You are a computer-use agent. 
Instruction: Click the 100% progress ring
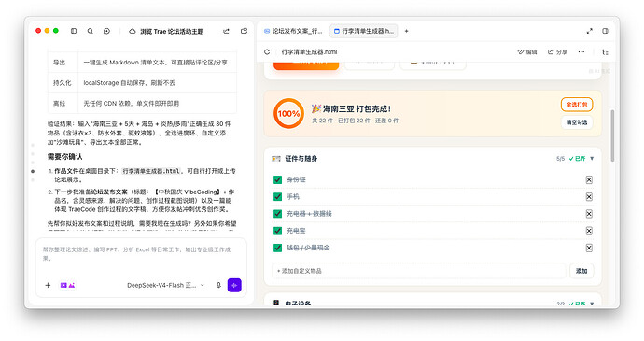(x=288, y=114)
